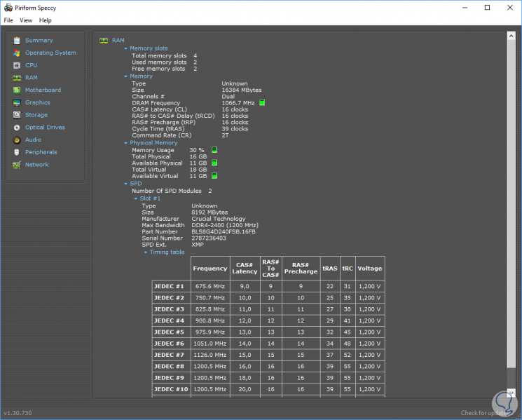Click the Summary icon in sidebar

pyautogui.click(x=16, y=41)
